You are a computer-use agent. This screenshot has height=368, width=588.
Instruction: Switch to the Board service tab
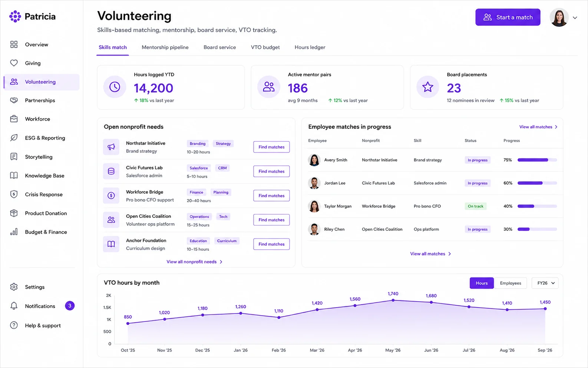[219, 47]
